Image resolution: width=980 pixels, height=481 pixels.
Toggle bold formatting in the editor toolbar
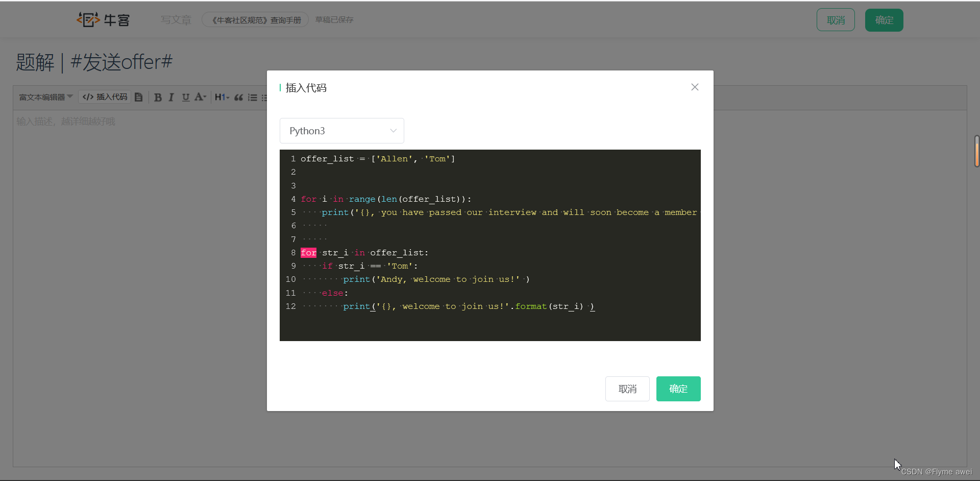point(158,97)
